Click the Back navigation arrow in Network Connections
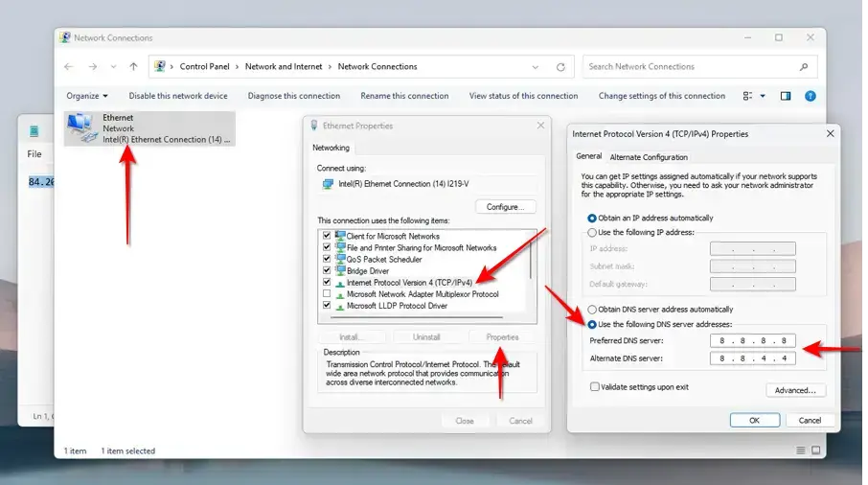The width and height of the screenshot is (868, 485). (x=69, y=66)
